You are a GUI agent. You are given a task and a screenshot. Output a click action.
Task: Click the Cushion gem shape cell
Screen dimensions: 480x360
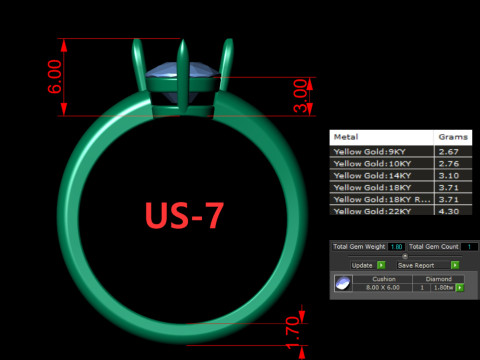tap(383, 279)
